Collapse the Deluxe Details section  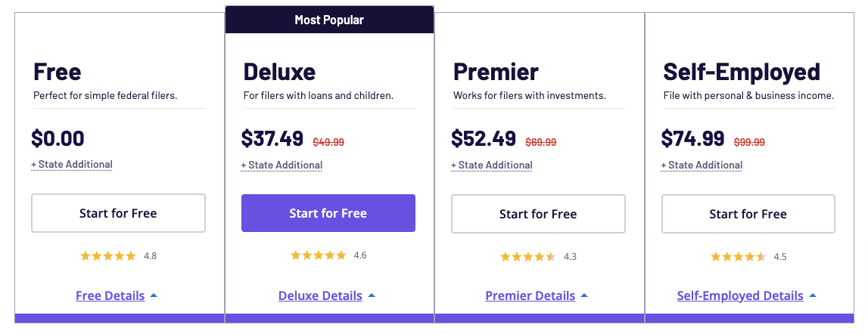[x=320, y=296]
